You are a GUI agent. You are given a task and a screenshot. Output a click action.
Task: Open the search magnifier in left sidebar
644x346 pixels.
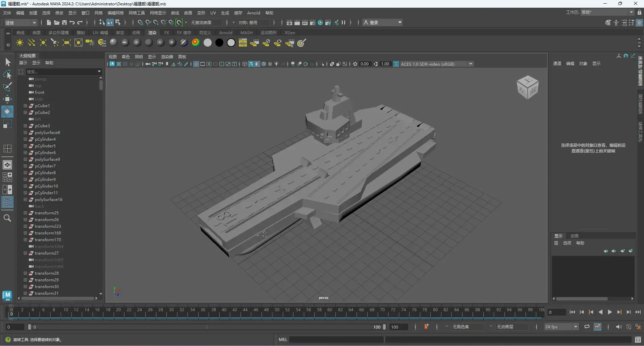click(7, 218)
